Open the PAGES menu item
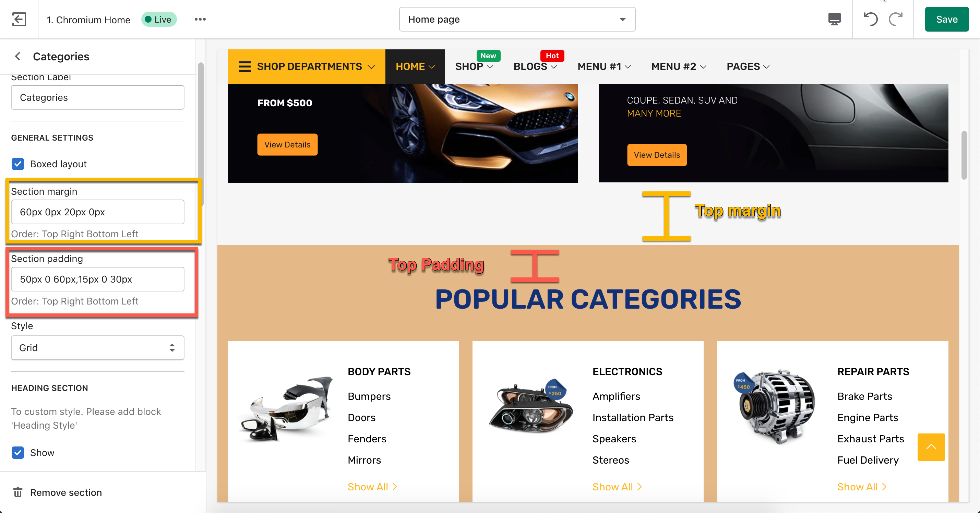The image size is (980, 513). tap(748, 67)
